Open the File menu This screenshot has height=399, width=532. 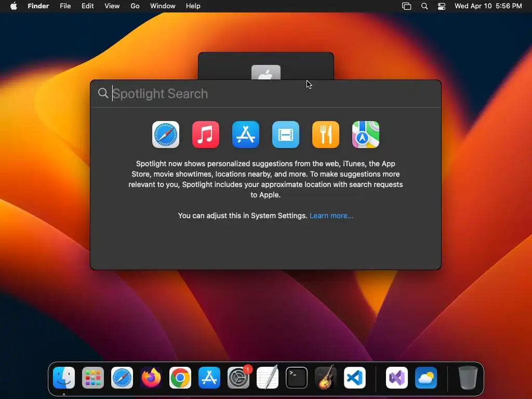click(x=65, y=6)
